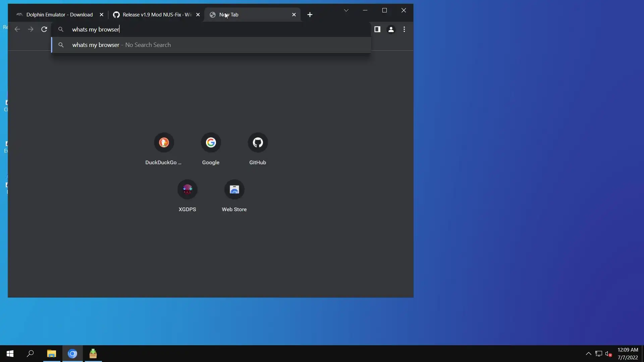Toggle the browser side panel icon
Image resolution: width=644 pixels, height=362 pixels.
point(377,29)
